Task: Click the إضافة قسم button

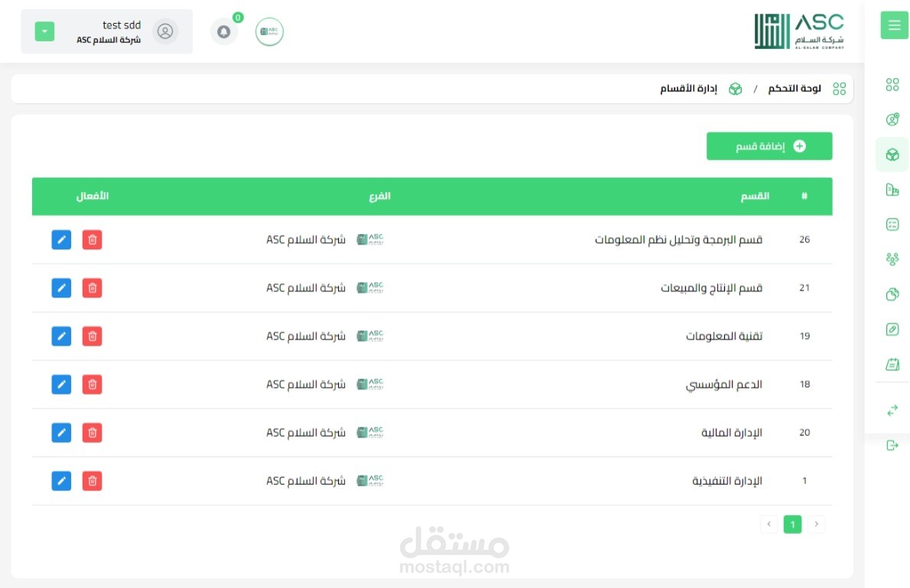Action: (x=769, y=145)
